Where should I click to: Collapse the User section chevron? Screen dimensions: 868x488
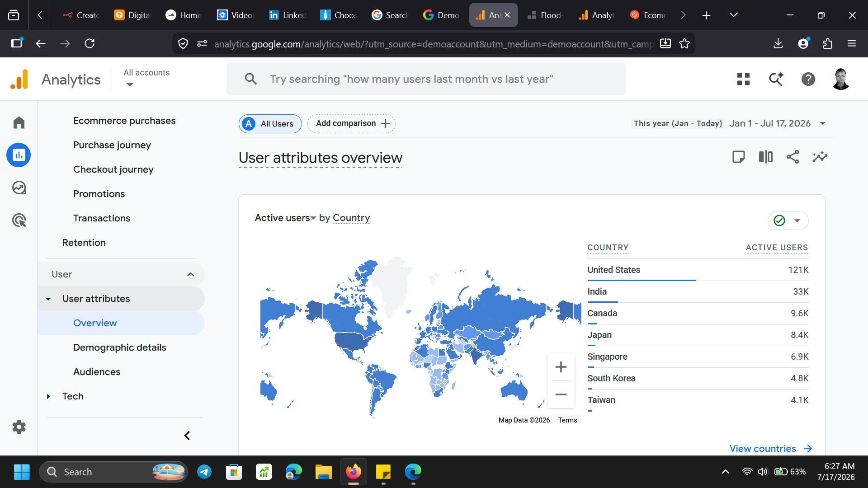[x=191, y=274]
